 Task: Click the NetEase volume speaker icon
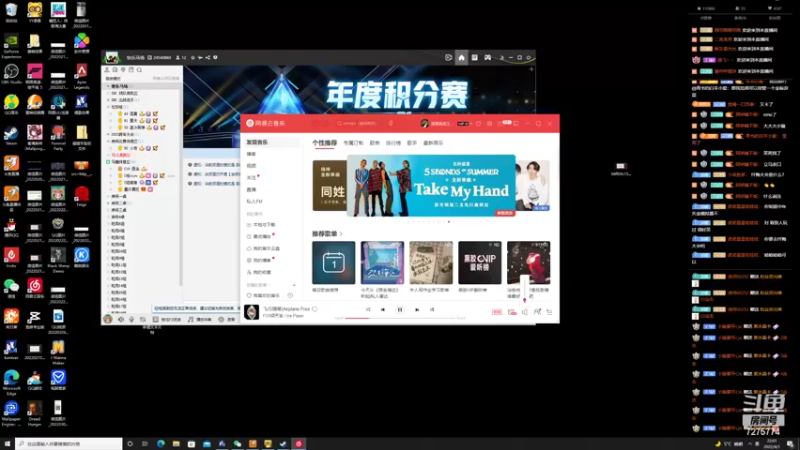coord(524,312)
